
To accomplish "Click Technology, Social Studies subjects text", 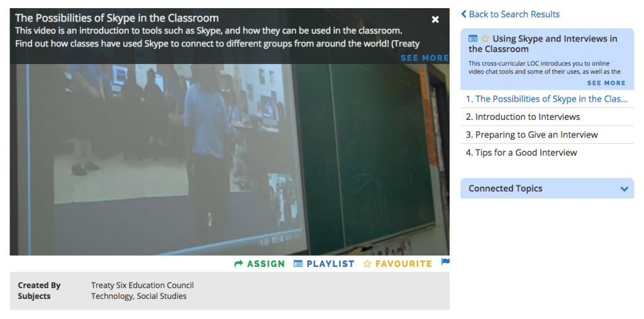I will coord(138,296).
